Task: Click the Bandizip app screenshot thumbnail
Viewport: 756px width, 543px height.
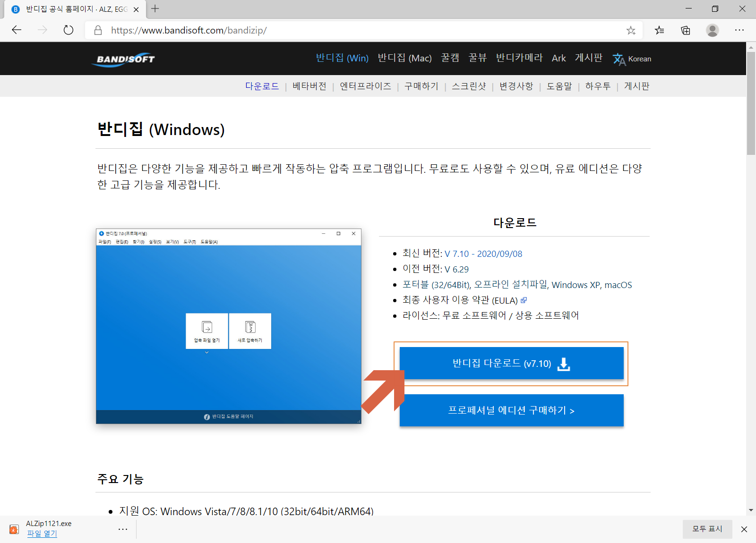Action: click(229, 326)
